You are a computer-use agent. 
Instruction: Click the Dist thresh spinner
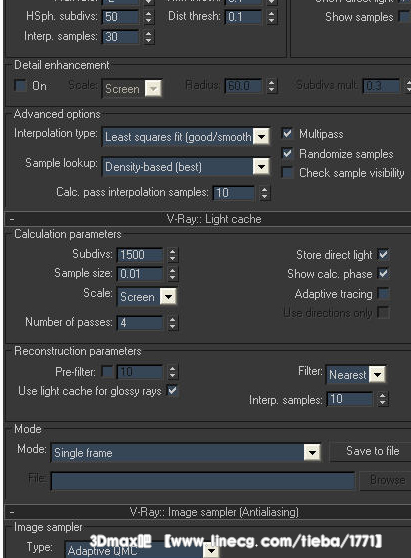(272, 17)
